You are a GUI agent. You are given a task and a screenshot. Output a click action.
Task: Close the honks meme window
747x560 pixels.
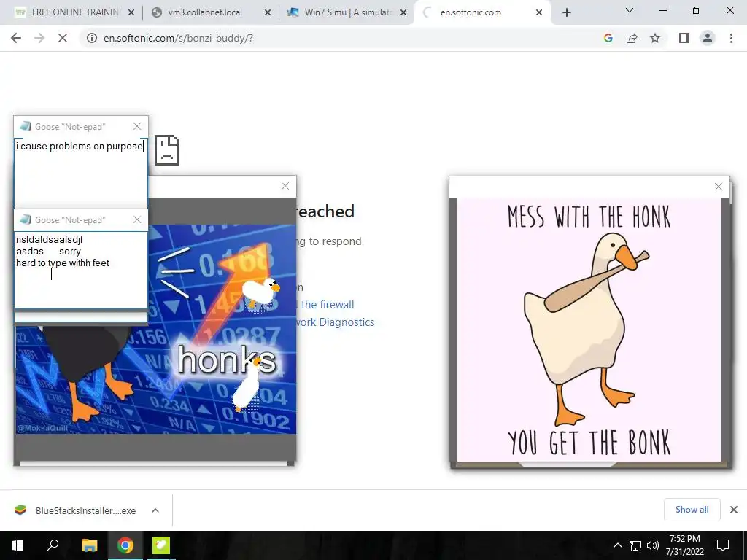(x=285, y=186)
